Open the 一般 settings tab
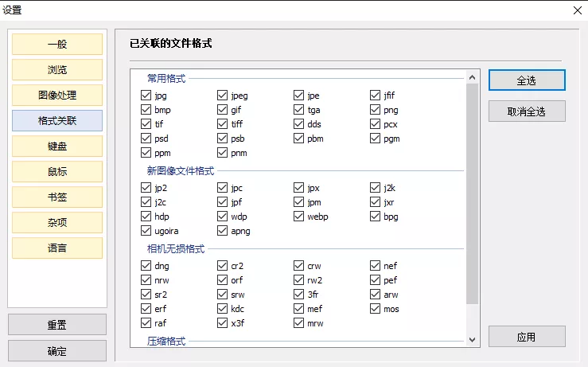This screenshot has width=588, height=367. coord(57,45)
